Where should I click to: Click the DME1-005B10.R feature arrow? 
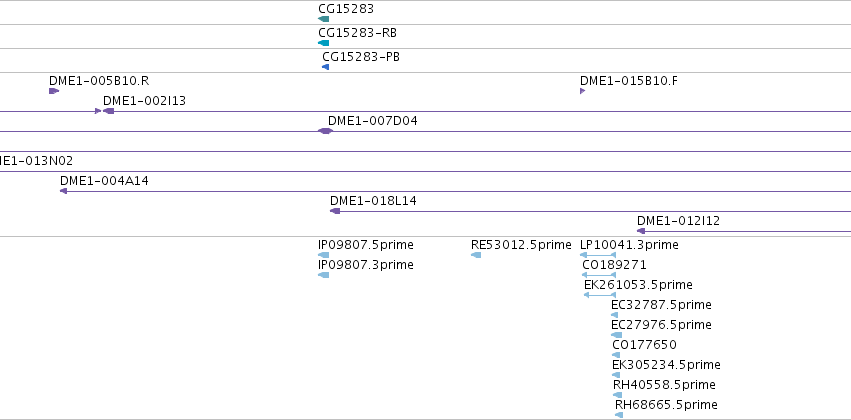(54, 91)
